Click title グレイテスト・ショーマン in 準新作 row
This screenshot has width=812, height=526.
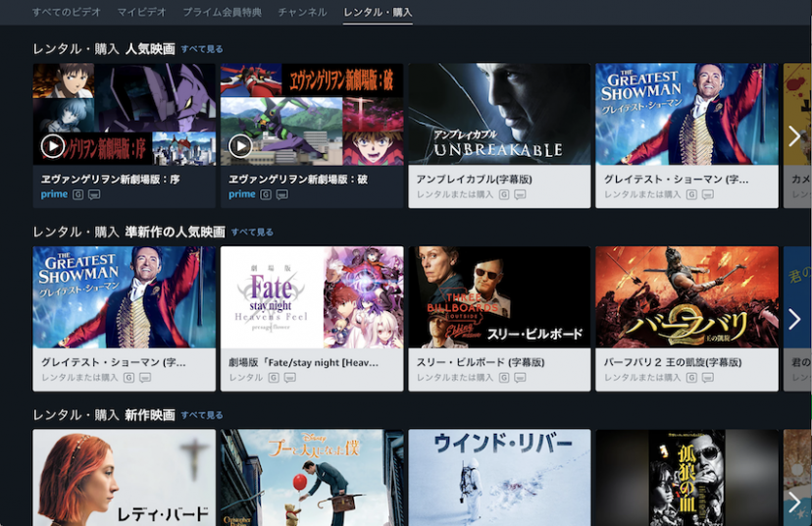tap(114, 362)
